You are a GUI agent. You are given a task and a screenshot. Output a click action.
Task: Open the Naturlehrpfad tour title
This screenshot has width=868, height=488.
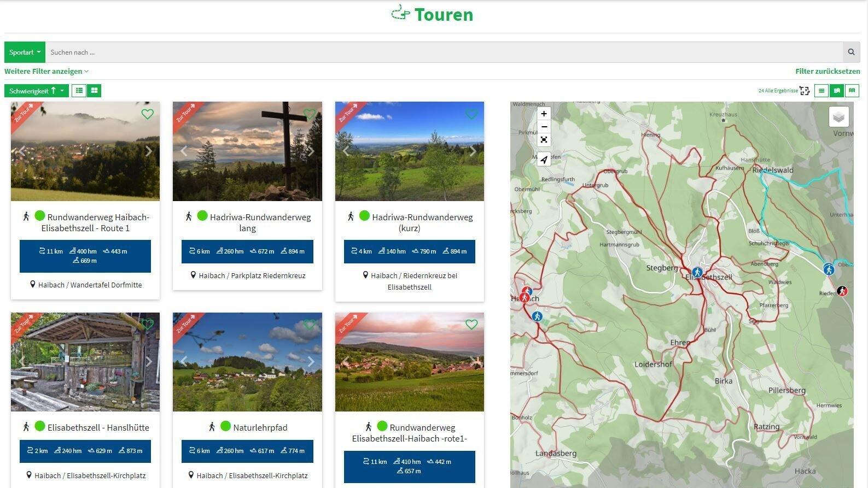[x=260, y=427]
